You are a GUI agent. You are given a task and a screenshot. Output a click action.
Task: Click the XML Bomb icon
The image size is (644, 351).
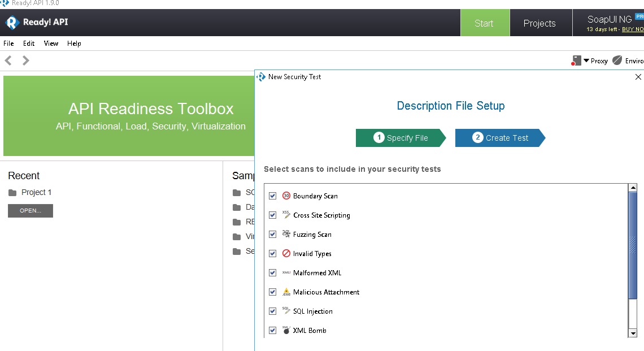286,331
